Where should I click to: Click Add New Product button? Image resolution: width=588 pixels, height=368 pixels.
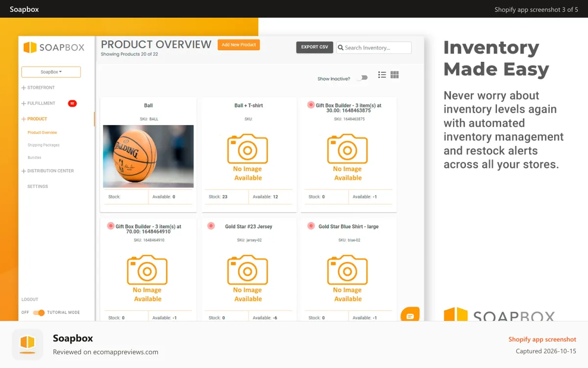pyautogui.click(x=239, y=45)
